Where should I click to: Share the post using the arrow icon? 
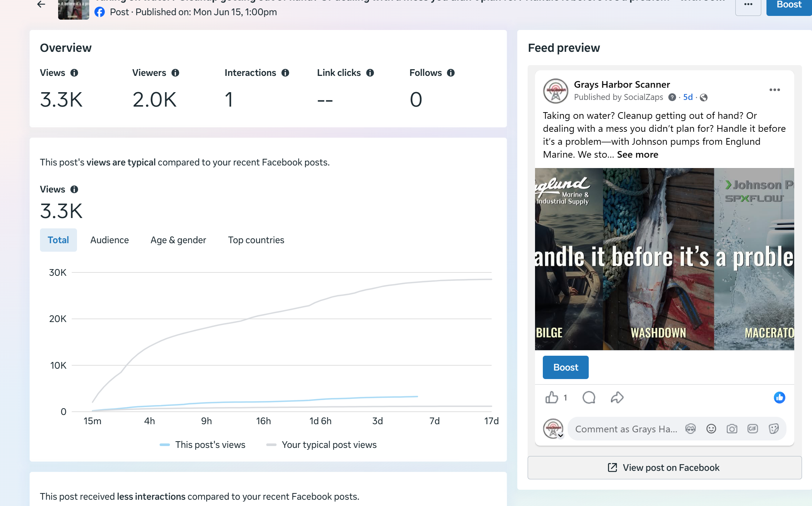pos(617,398)
